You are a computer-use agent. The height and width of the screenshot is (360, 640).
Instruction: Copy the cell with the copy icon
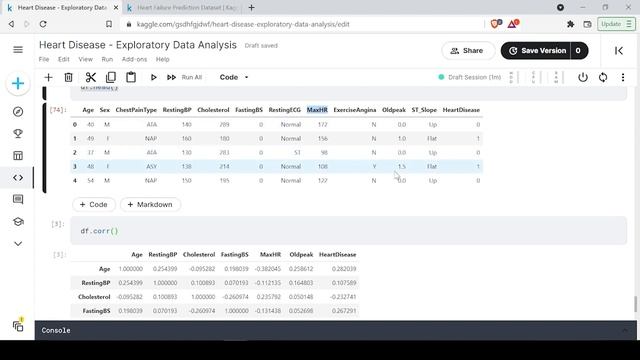111,77
